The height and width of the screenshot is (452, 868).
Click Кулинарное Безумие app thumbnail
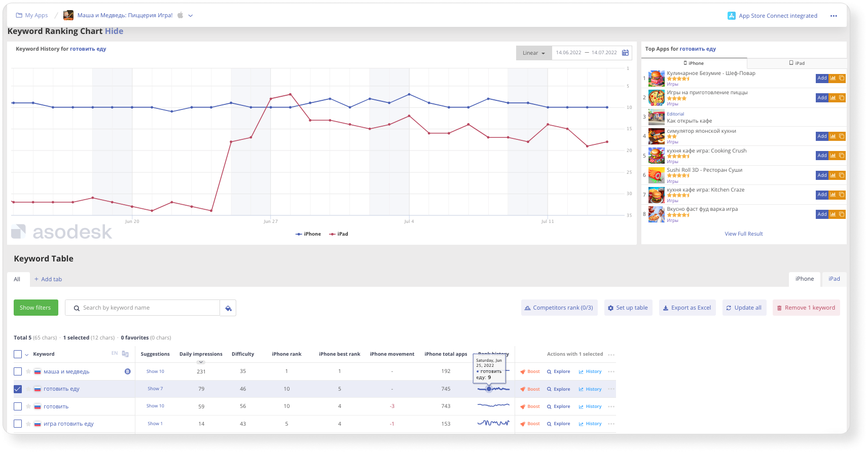click(656, 79)
